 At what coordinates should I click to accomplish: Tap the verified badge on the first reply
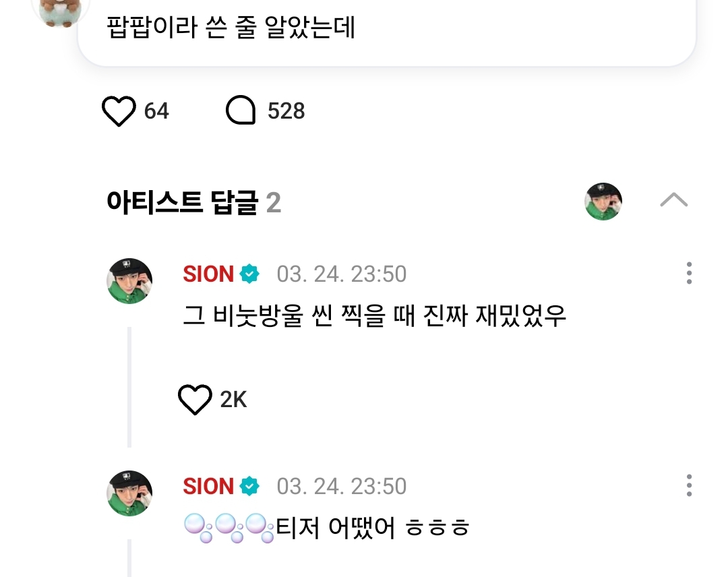pos(250,274)
